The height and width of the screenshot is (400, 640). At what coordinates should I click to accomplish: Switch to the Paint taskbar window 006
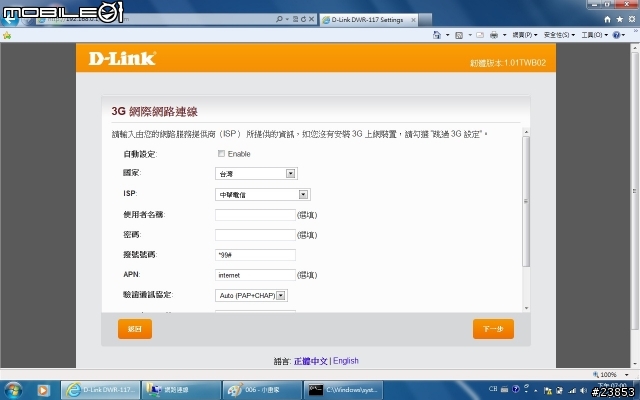(262, 390)
